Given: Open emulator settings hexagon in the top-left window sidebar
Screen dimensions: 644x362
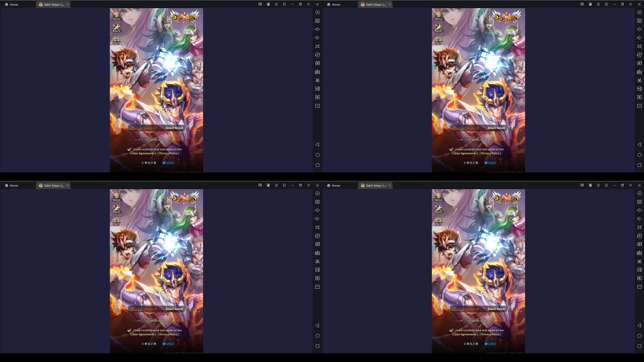Looking at the screenshot, I should coord(318,12).
